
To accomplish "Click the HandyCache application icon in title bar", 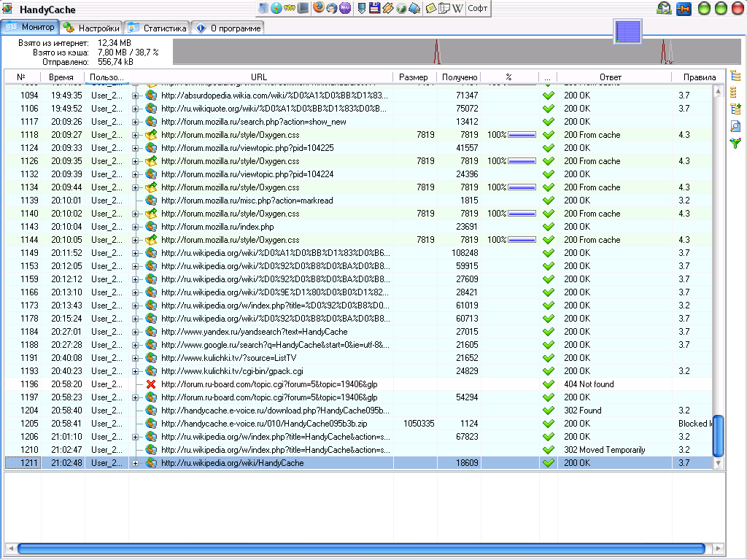I will click(x=7, y=9).
